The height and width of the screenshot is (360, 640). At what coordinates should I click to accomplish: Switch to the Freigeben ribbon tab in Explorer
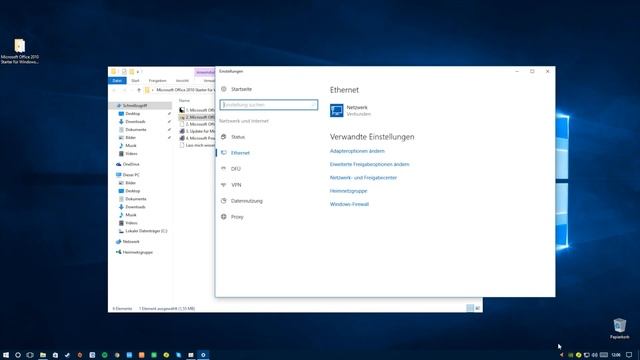coord(158,80)
